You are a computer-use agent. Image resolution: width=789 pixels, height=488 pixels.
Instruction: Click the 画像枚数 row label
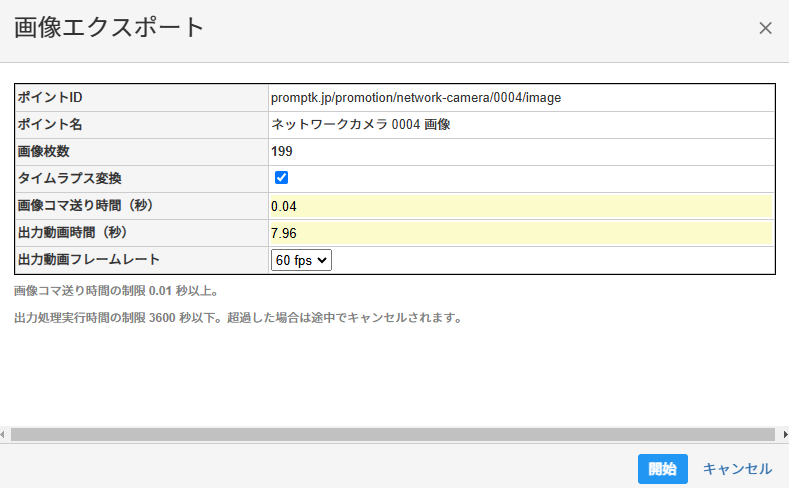coord(43,151)
